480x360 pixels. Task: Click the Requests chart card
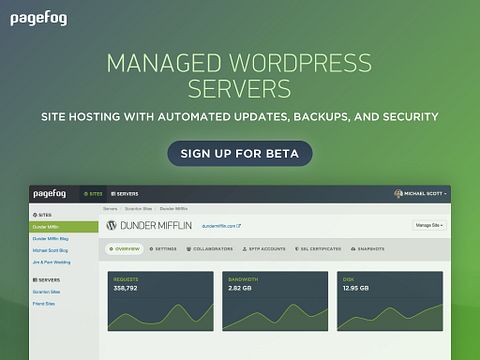(161, 301)
